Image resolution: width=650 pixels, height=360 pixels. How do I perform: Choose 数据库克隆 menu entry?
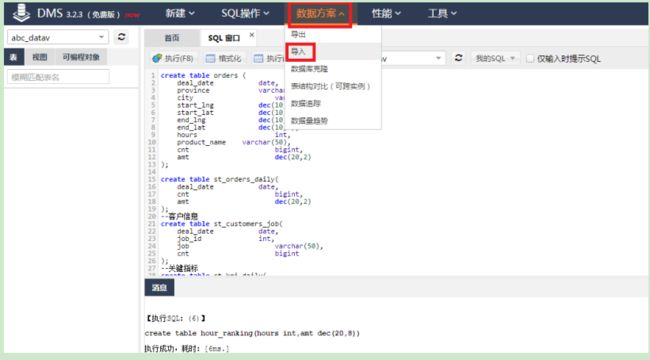pos(309,69)
